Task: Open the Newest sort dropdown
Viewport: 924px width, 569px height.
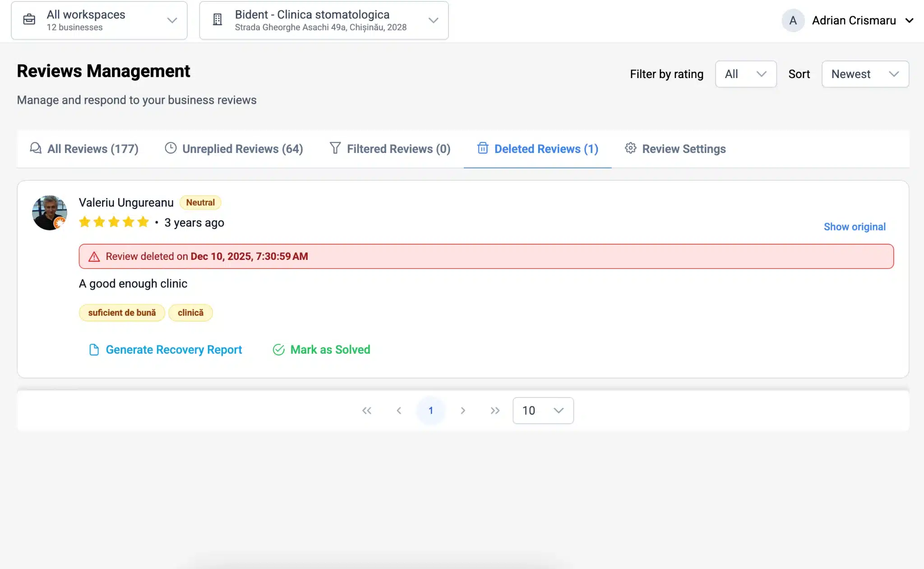Action: point(864,74)
